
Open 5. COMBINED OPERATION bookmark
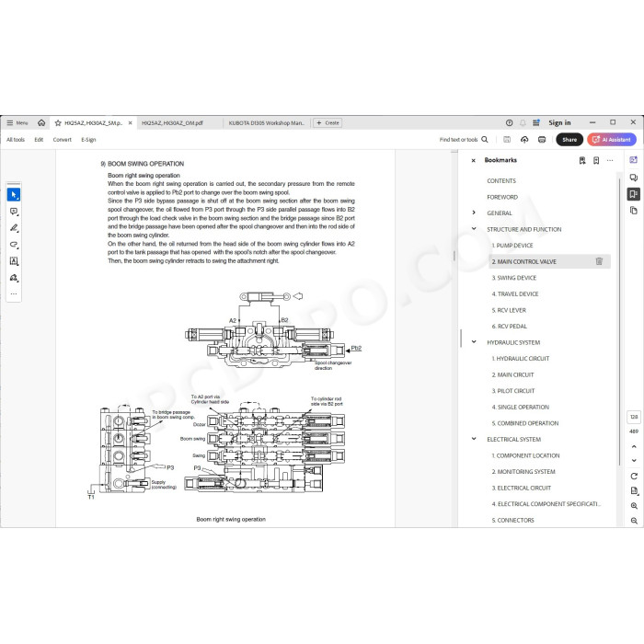click(x=525, y=423)
